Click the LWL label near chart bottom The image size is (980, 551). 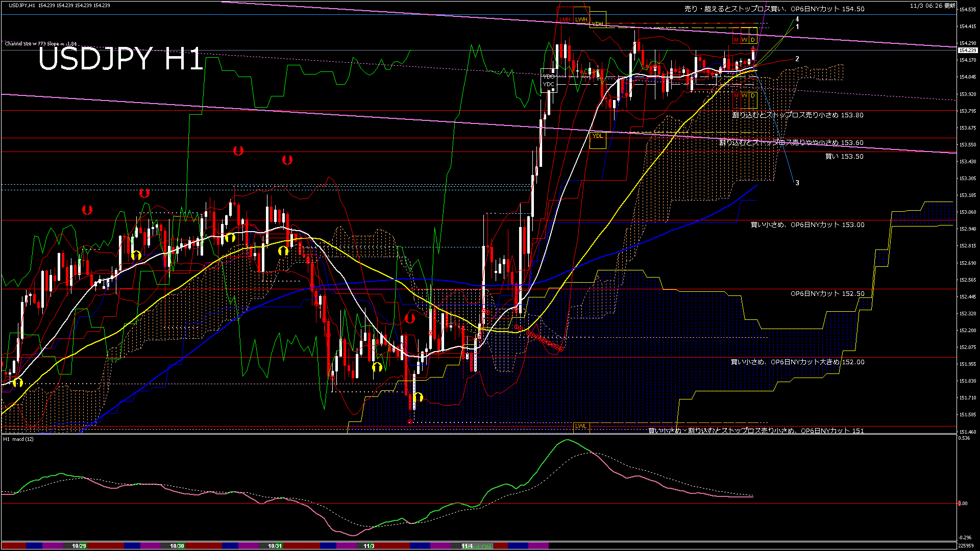pos(580,426)
